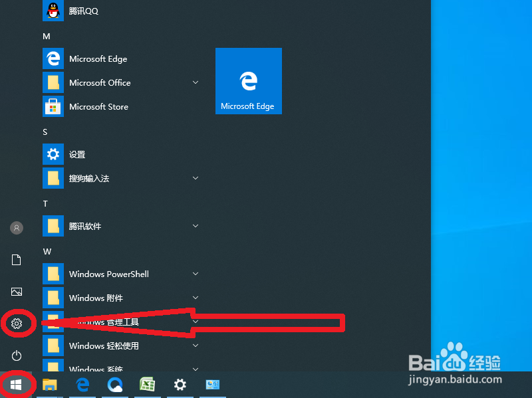Viewport: 532px width, 398px height.
Task: Expand the 腾讯软件 chevron
Action: [196, 226]
